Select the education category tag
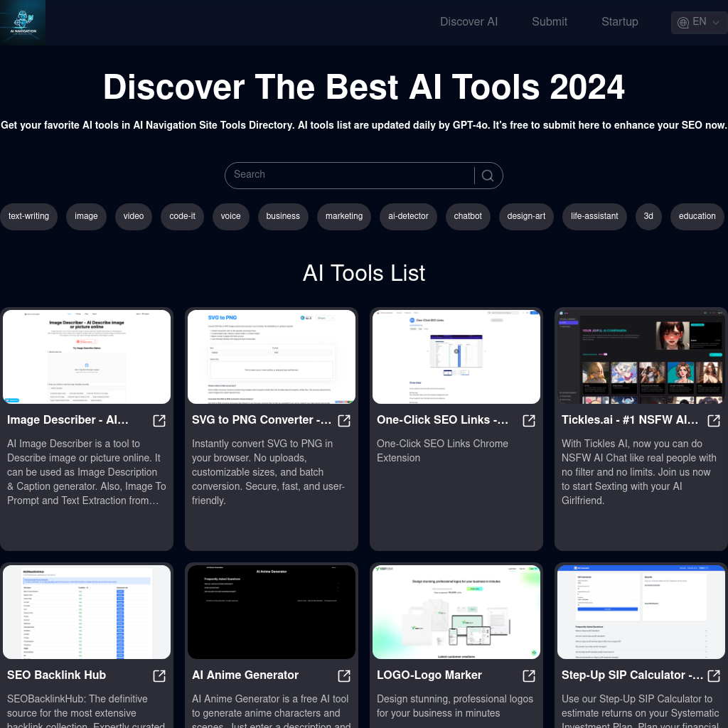Screen dimensions: 728x728 click(697, 216)
